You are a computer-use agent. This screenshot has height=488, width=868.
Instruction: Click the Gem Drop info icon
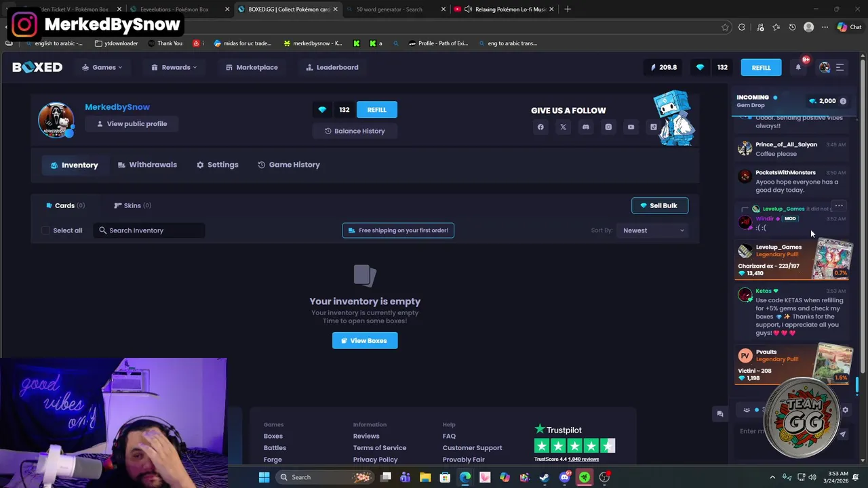[x=843, y=101]
